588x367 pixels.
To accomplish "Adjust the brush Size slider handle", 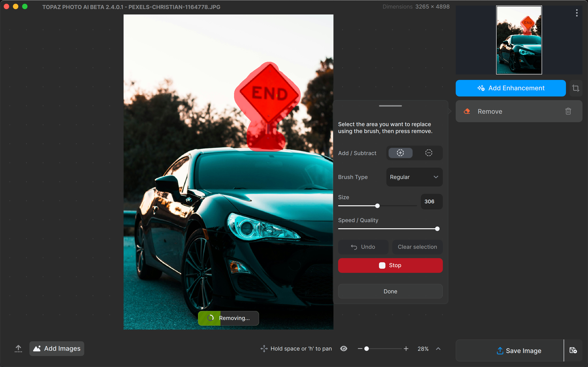I will point(377,206).
